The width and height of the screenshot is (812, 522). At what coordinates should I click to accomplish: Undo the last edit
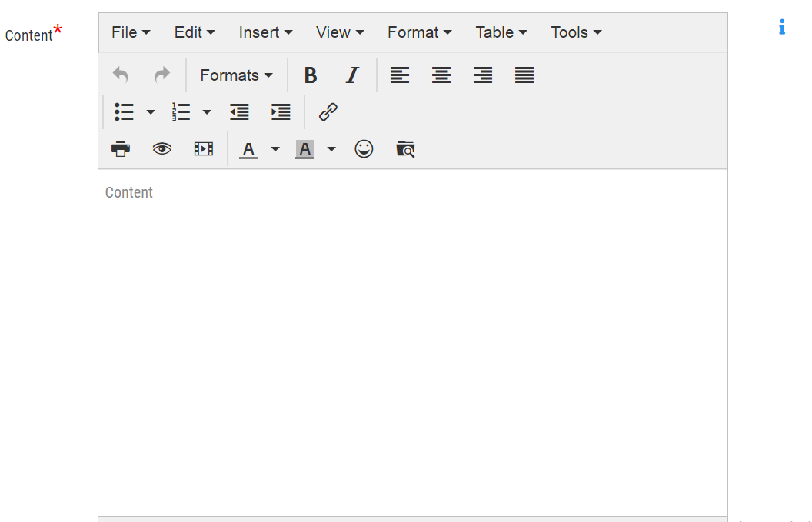click(121, 75)
